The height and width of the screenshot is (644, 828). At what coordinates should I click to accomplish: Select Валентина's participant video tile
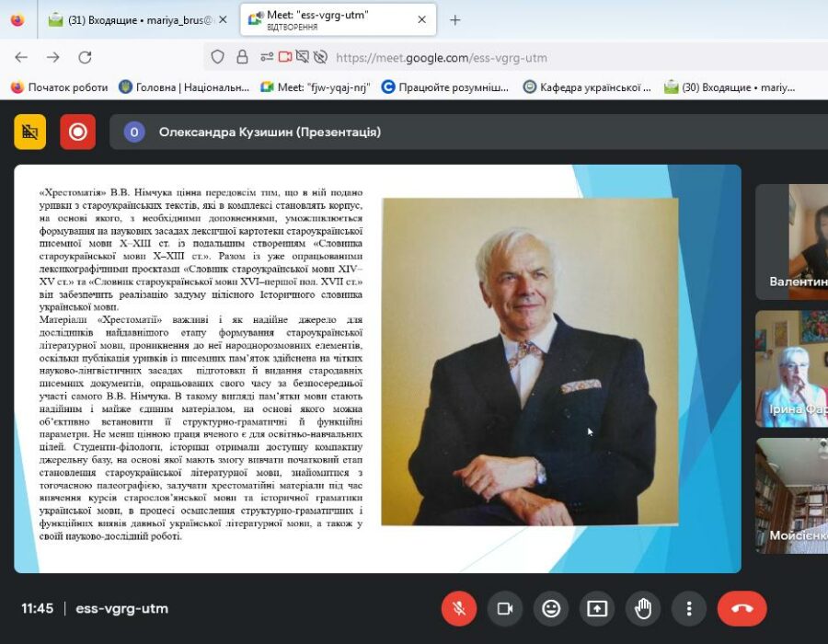791,241
